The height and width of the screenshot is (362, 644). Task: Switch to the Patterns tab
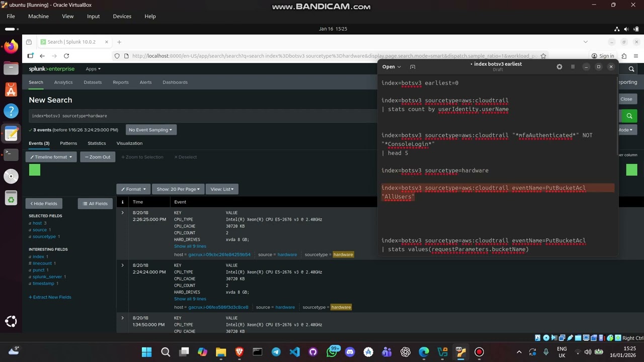[x=68, y=143]
